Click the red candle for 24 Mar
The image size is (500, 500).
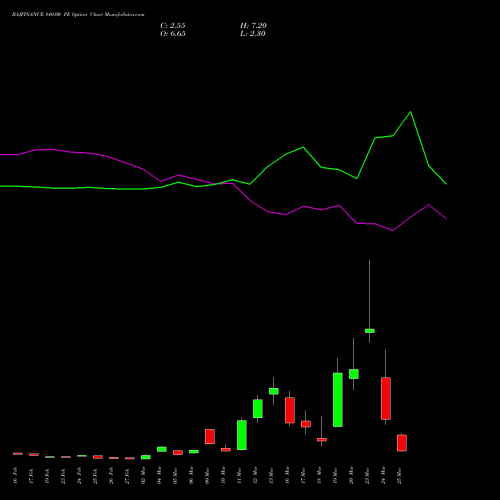coord(386,398)
